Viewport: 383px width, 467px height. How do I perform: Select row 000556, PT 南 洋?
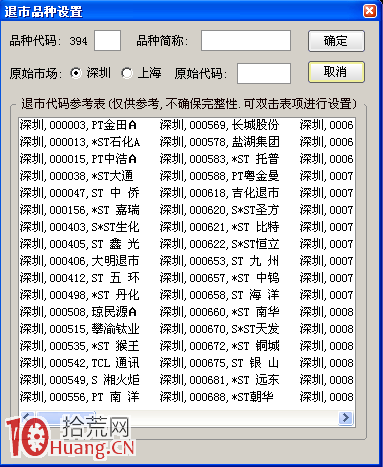pos(80,397)
